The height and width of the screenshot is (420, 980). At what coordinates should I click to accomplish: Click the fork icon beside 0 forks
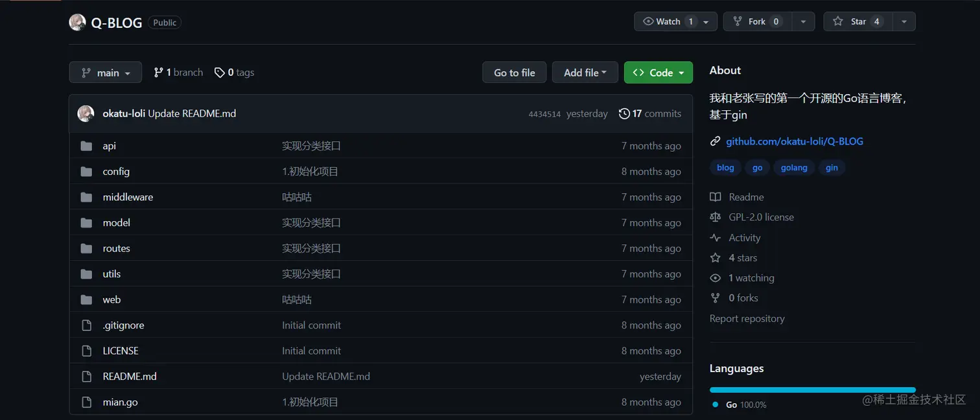716,298
